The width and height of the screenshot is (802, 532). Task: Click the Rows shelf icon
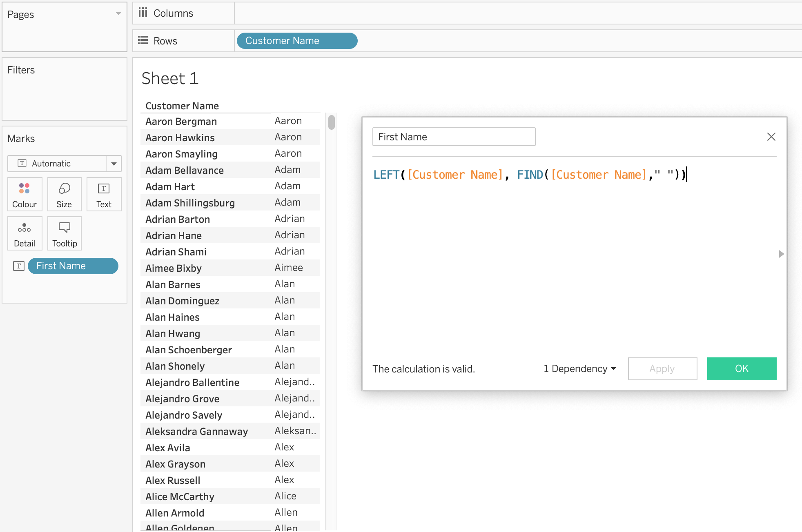143,40
